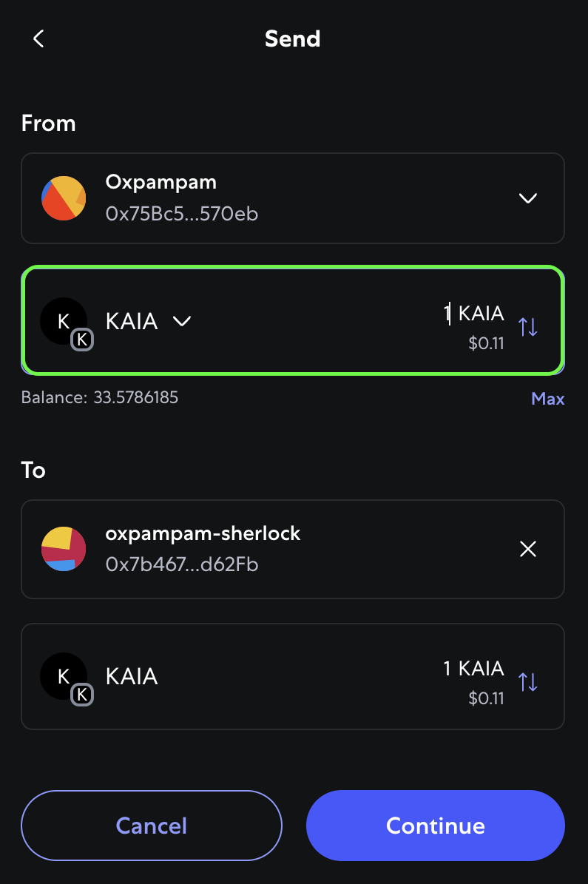The height and width of the screenshot is (884, 588).
Task: Click the KAIA token logo in From
Action: point(64,321)
